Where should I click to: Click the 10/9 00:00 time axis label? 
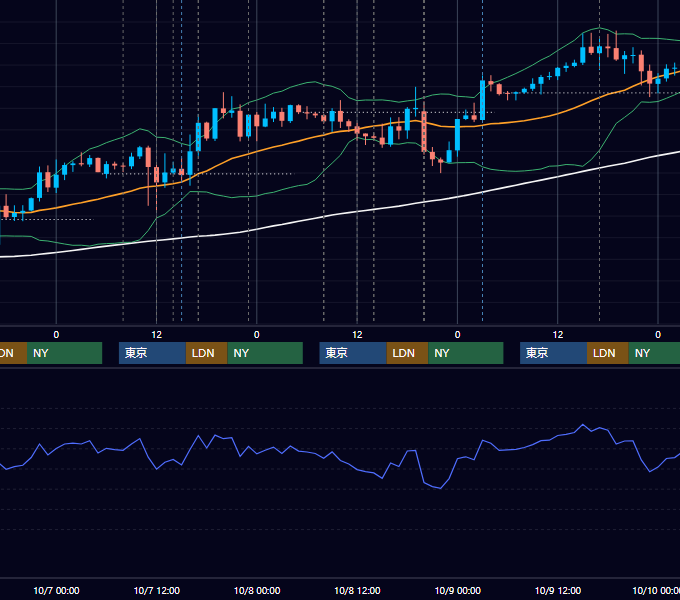click(x=458, y=590)
